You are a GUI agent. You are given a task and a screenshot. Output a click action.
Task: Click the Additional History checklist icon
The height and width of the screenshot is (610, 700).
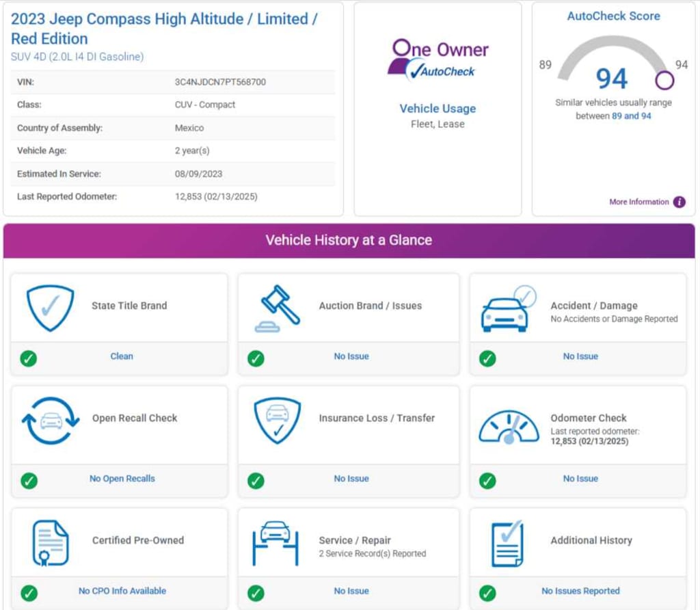coord(507,543)
